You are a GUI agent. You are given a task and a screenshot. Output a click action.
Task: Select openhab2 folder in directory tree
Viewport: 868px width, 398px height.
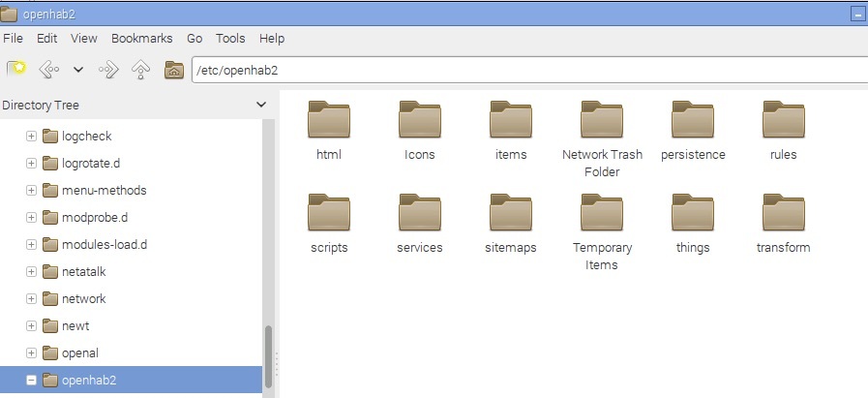131,381
